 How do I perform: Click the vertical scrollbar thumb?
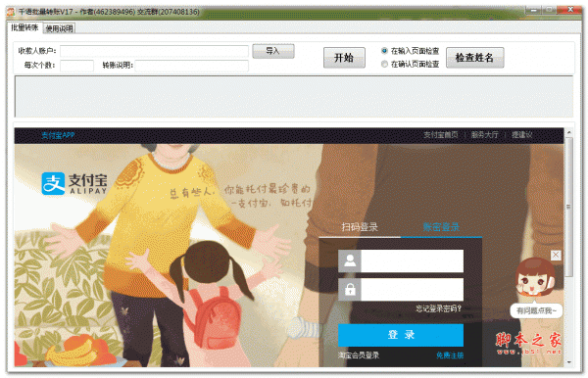[568, 207]
